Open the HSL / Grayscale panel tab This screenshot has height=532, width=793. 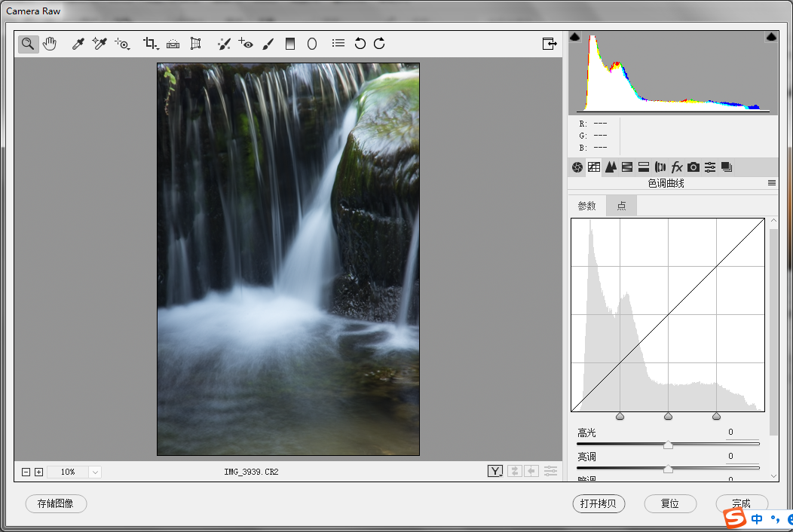(627, 167)
